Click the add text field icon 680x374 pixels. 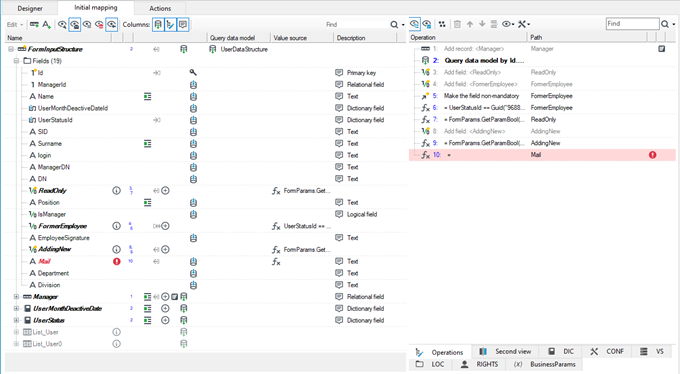click(x=46, y=25)
